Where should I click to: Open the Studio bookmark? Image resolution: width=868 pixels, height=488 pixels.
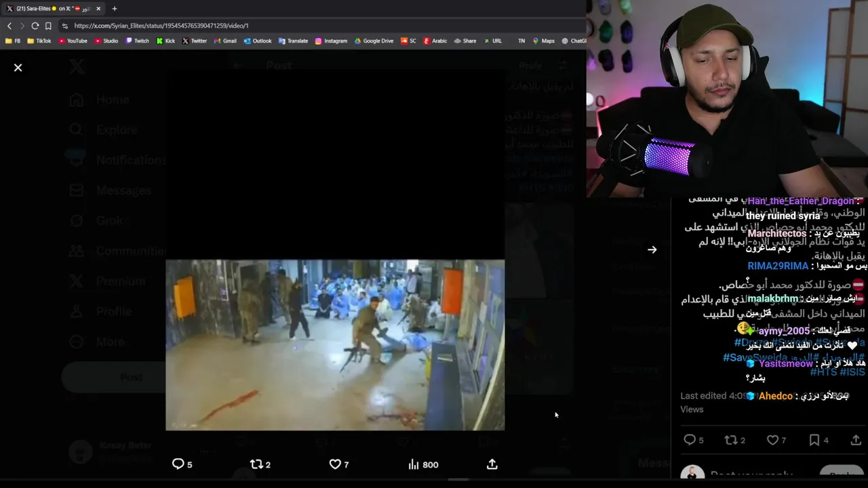pos(106,41)
